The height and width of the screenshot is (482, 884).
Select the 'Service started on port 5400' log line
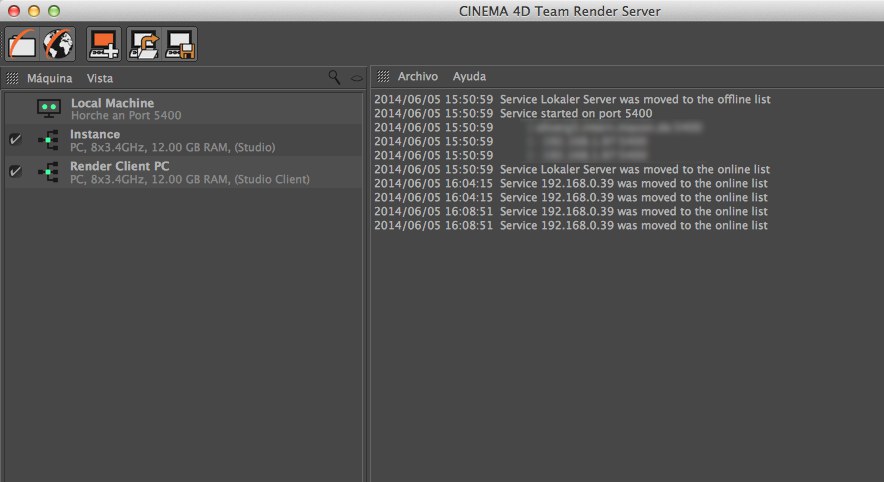pyautogui.click(x=575, y=114)
